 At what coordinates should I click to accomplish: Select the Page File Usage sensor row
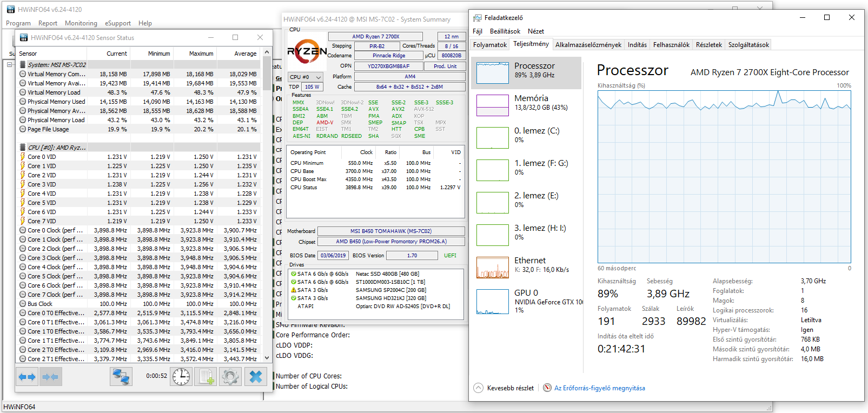click(138, 129)
